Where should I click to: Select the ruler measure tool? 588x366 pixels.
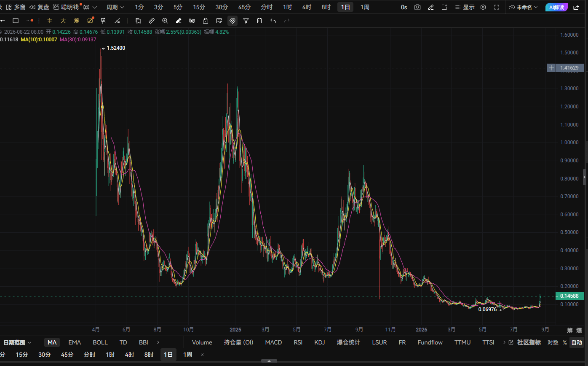click(x=152, y=21)
